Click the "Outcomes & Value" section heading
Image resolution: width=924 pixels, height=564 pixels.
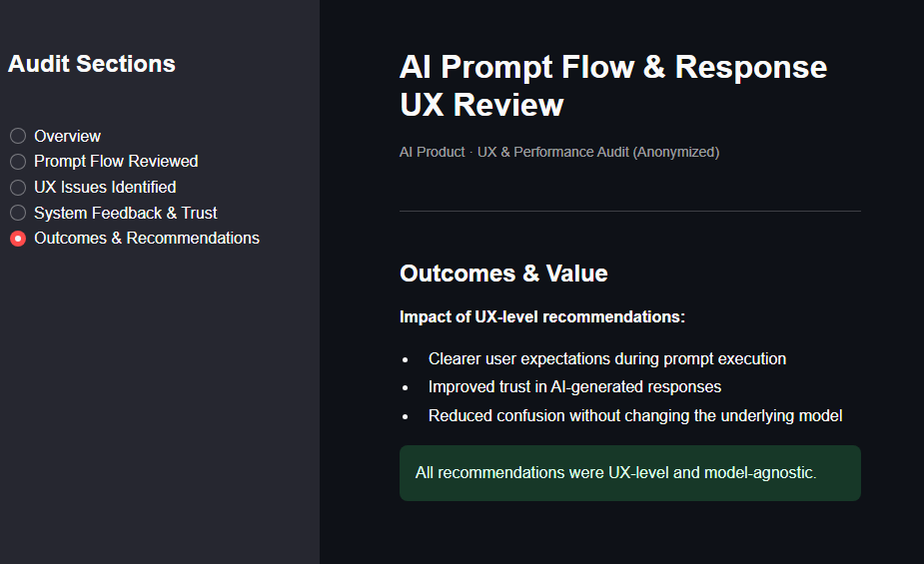(503, 274)
